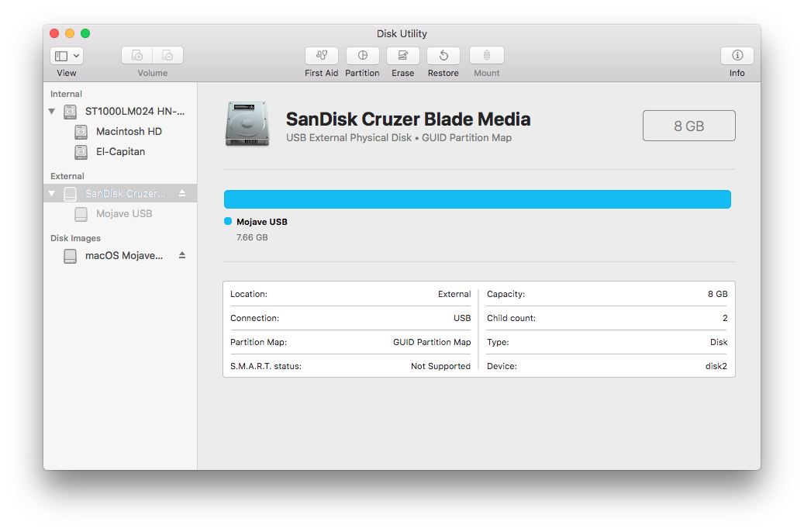Click the Type value 'Disk'
The height and width of the screenshot is (532, 804).
[x=719, y=342]
